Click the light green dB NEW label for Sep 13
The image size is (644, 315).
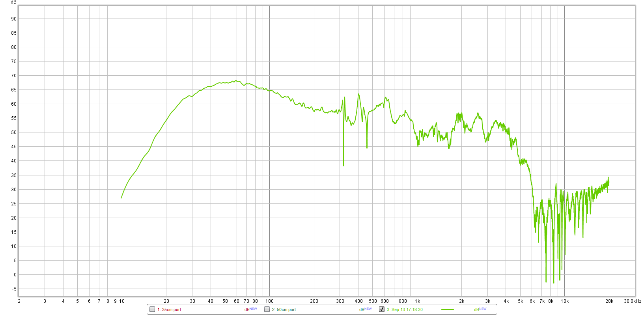[x=480, y=309]
